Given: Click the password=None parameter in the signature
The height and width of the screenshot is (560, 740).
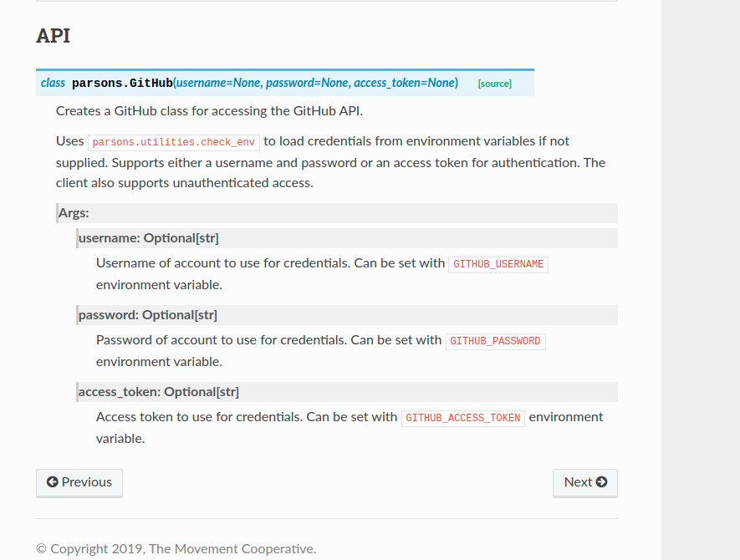Looking at the screenshot, I should (309, 83).
